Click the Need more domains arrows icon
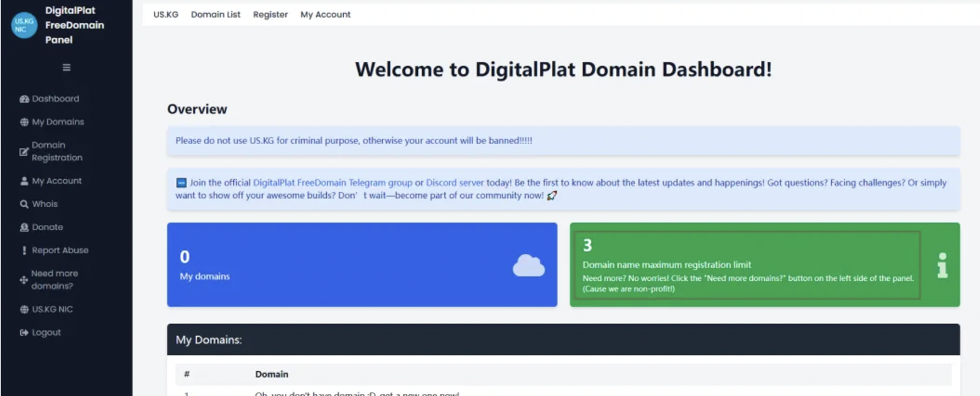Screen dimensions: 980x396 click(24, 280)
